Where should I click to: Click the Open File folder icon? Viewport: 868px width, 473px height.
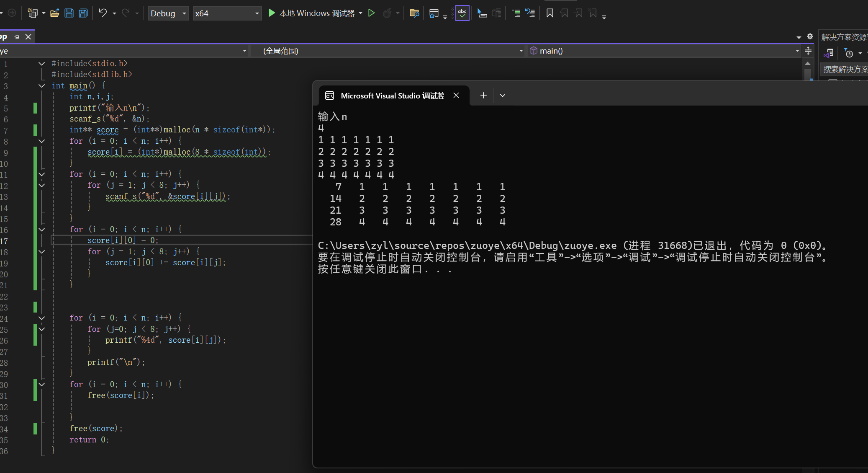pos(54,13)
